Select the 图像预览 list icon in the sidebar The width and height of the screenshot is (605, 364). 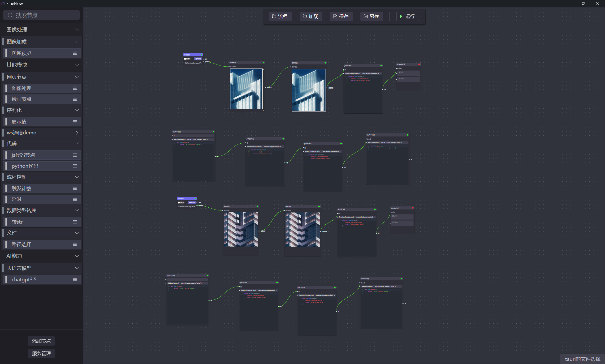pyautogui.click(x=75, y=53)
